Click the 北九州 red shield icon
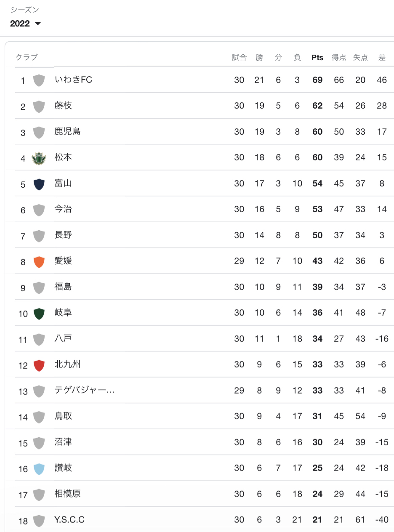 click(39, 365)
